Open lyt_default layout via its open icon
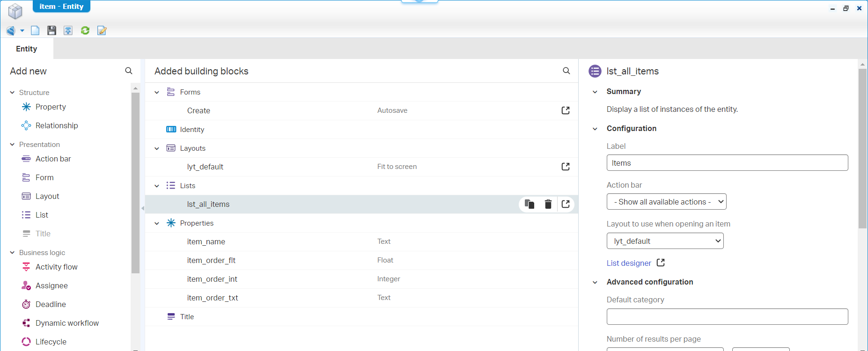The height and width of the screenshot is (351, 868). tap(566, 167)
